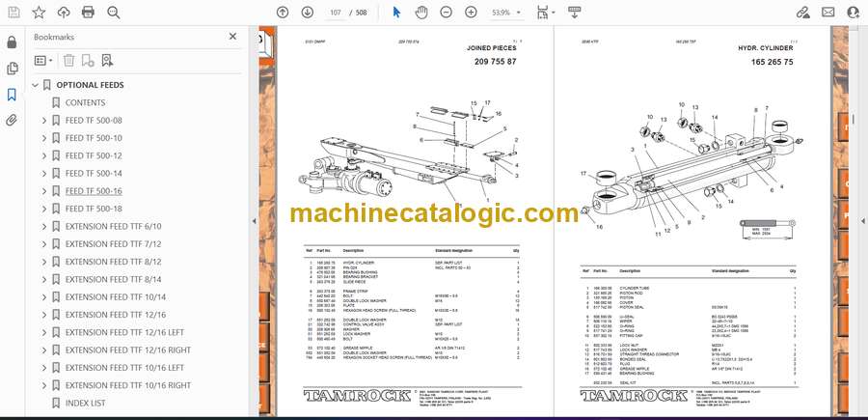Expand FEED TF 500-10 bookmark
868x420 pixels.
tap(44, 138)
